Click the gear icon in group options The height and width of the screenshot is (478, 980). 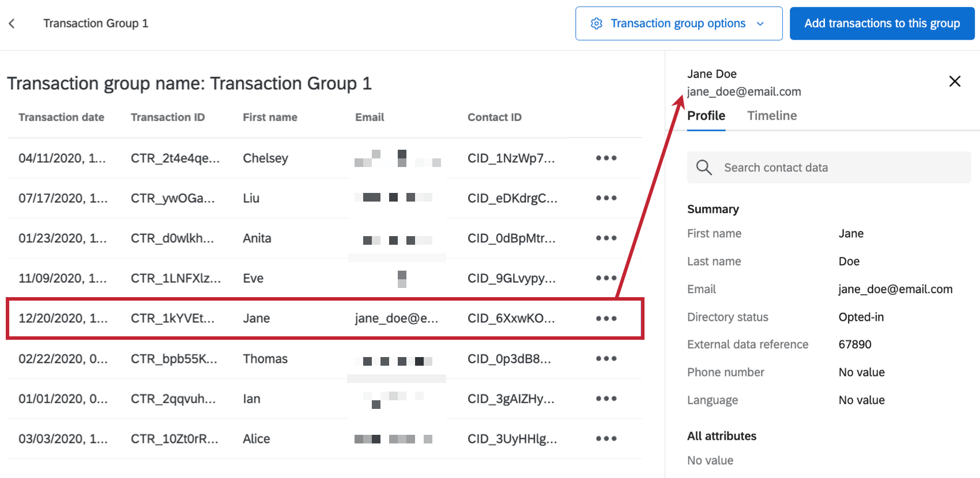point(597,24)
